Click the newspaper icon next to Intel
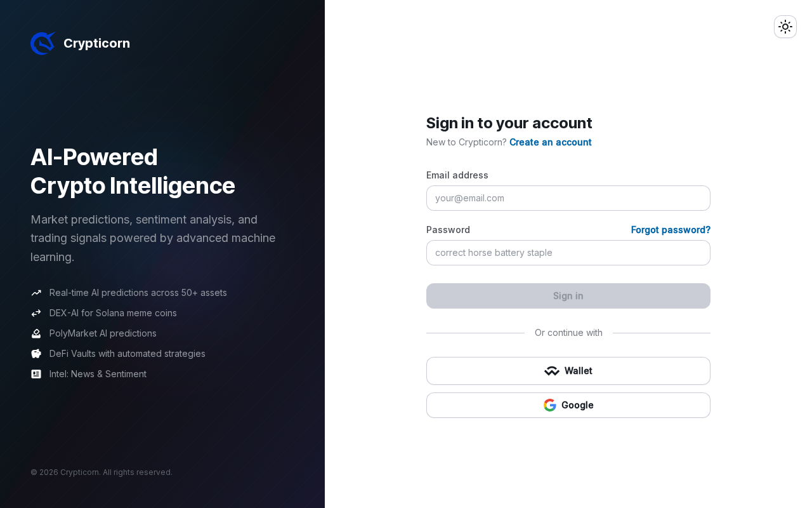Image resolution: width=812 pixels, height=508 pixels. (36, 374)
